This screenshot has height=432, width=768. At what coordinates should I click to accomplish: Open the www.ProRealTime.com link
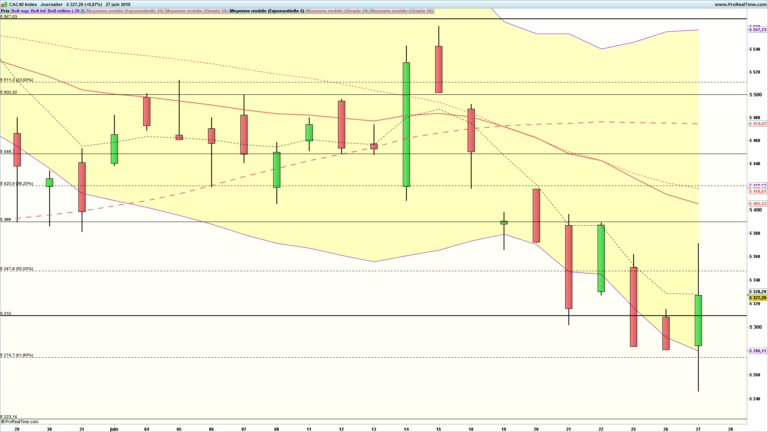(740, 4)
